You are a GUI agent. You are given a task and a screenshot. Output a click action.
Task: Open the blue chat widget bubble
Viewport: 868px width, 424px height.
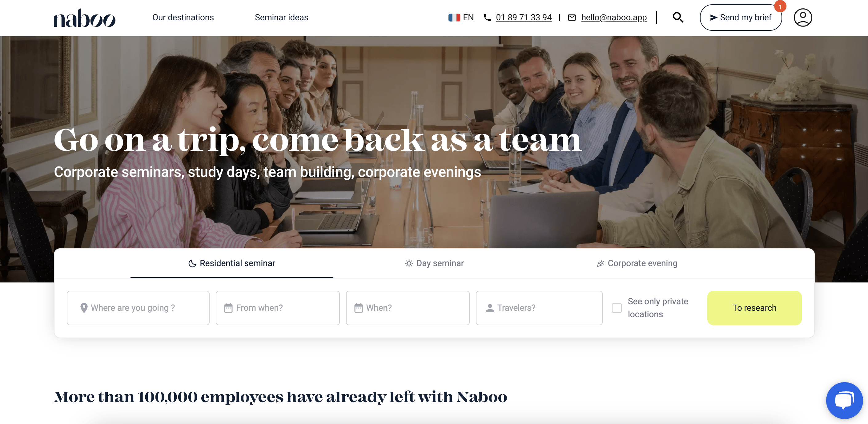844,400
